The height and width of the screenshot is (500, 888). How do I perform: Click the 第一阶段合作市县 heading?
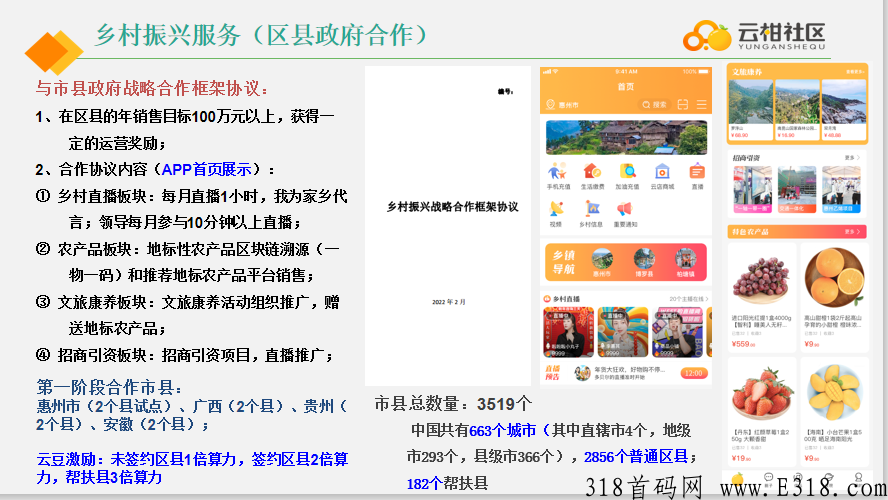(x=109, y=387)
